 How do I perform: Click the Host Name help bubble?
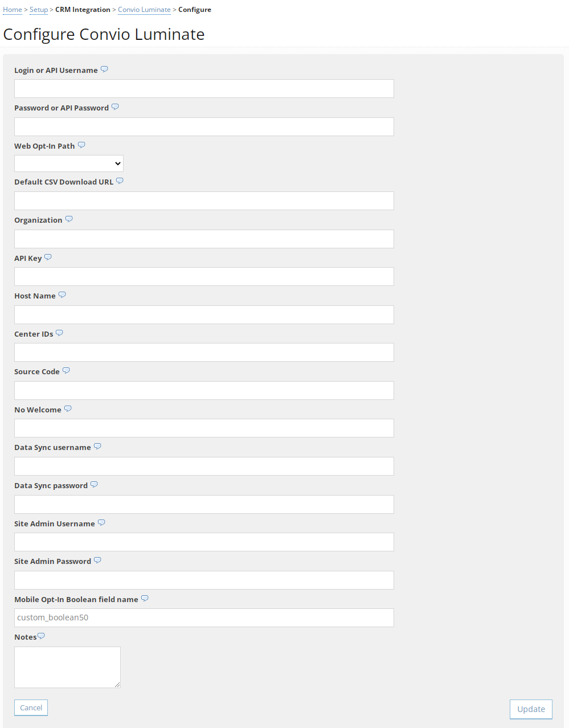pyautogui.click(x=63, y=294)
